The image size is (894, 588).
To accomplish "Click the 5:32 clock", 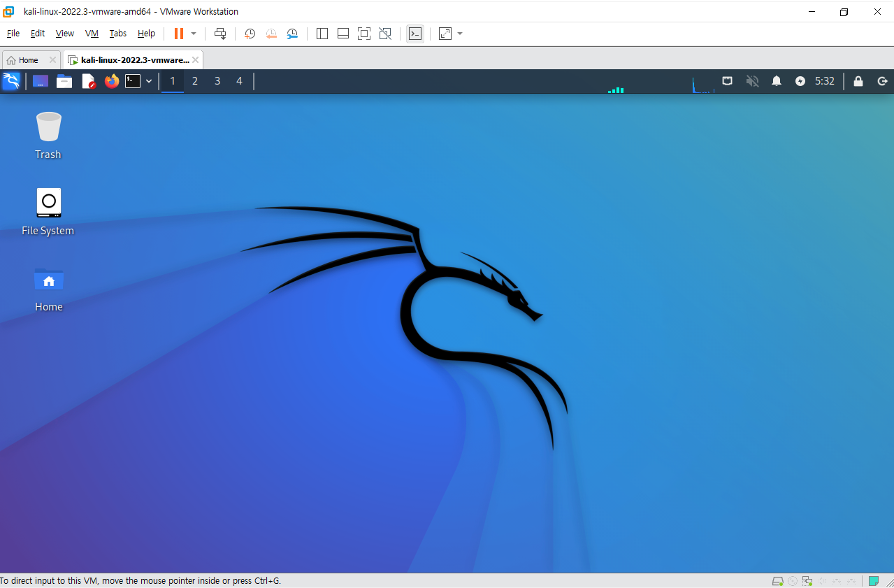I will click(x=825, y=81).
